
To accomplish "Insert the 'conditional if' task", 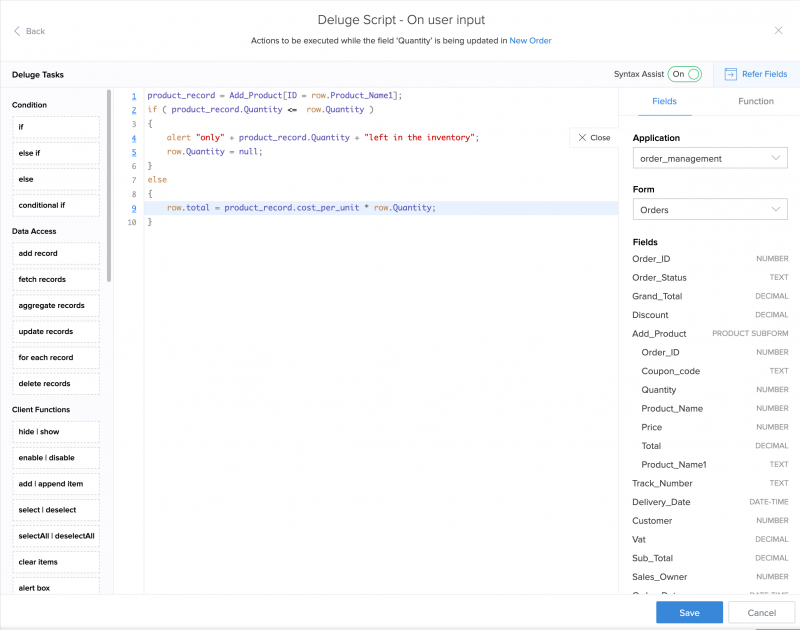I will 56,205.
